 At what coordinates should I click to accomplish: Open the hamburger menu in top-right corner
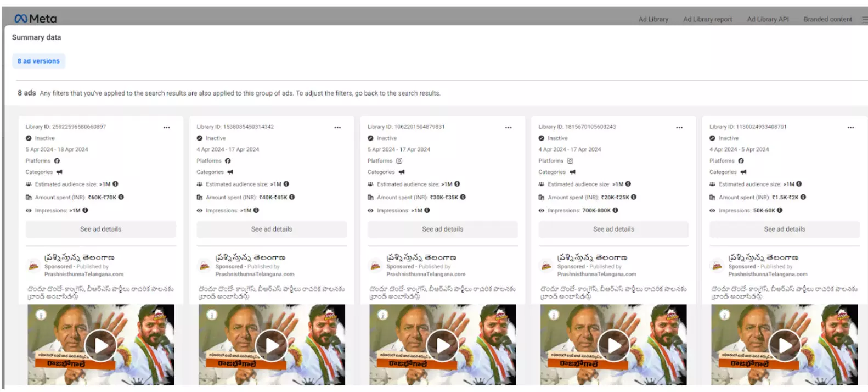(x=864, y=20)
